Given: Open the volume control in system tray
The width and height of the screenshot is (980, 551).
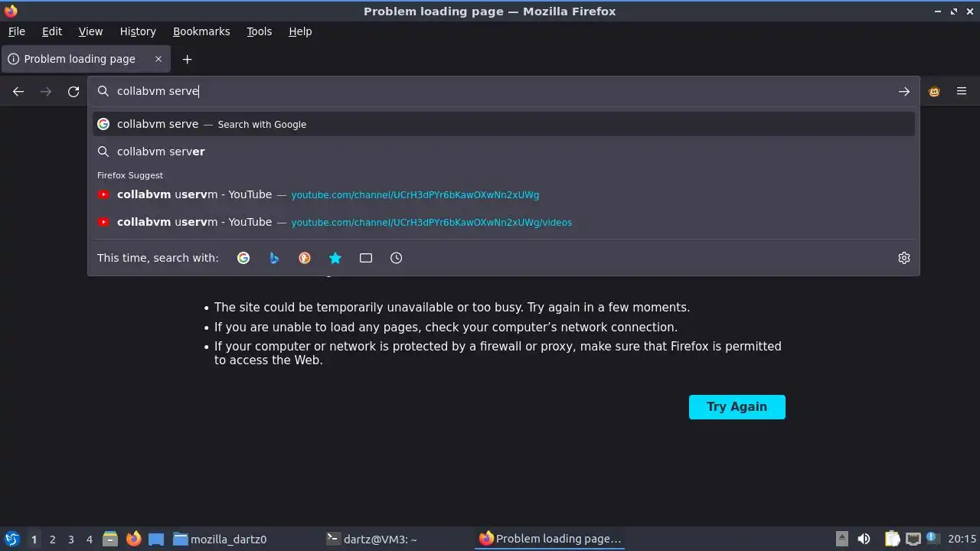Looking at the screenshot, I should click(x=864, y=539).
